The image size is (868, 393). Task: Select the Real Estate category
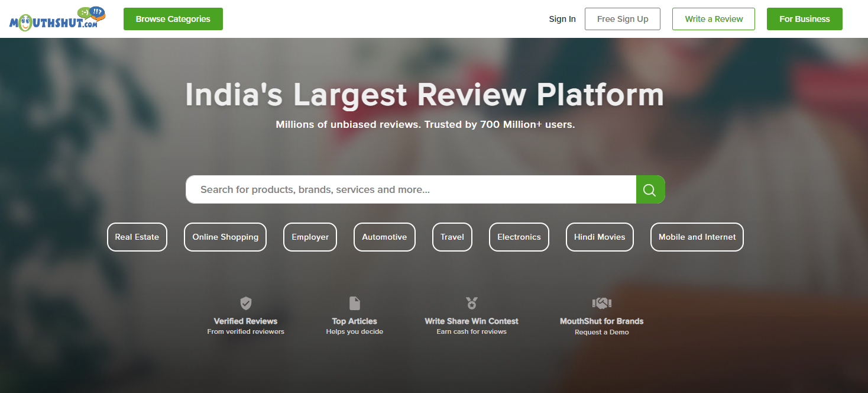(x=137, y=237)
